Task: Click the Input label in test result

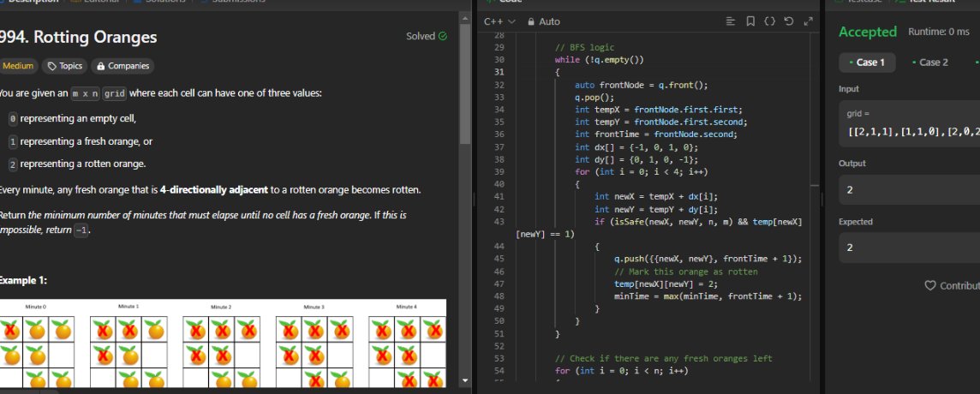Action: coord(849,89)
